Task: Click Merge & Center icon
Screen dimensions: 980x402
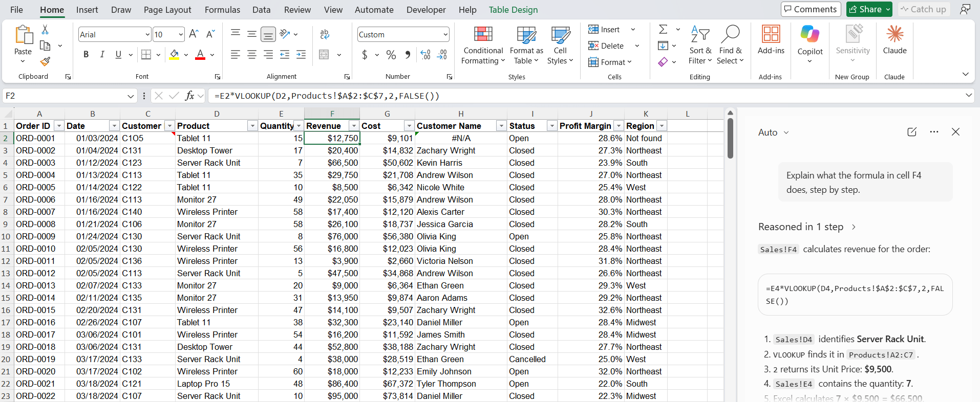Action: [x=324, y=55]
